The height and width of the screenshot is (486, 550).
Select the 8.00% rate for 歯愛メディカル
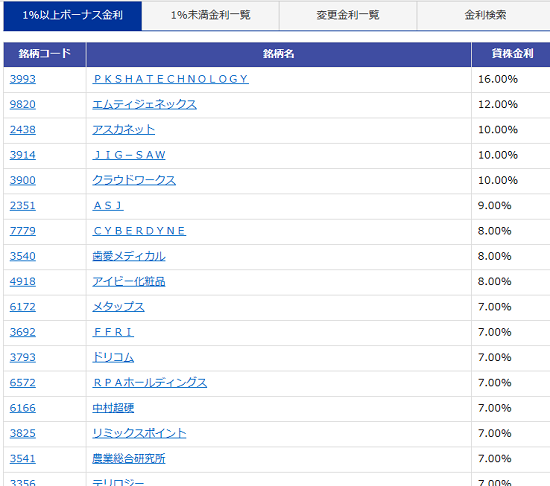[495, 256]
